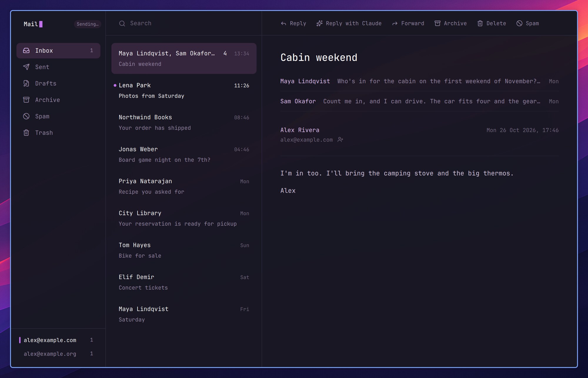Select the alex@example.com account
This screenshot has height=378, width=588.
tap(58, 340)
